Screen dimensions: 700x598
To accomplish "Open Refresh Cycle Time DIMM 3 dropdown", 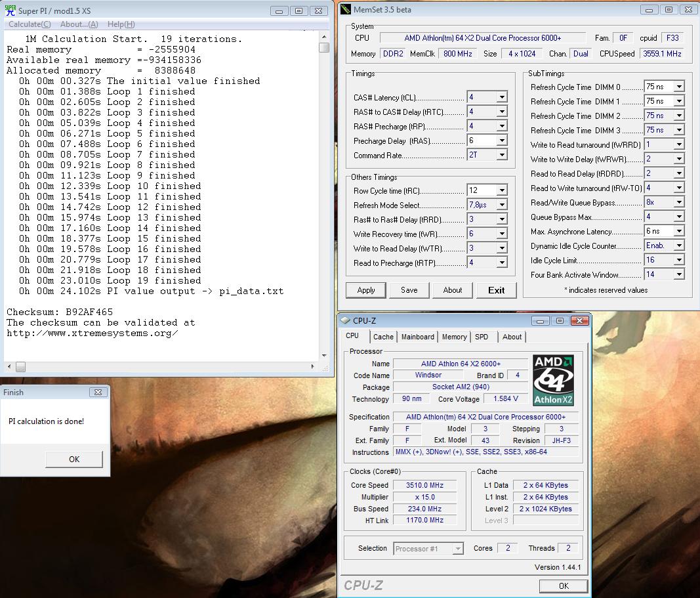I will click(679, 130).
